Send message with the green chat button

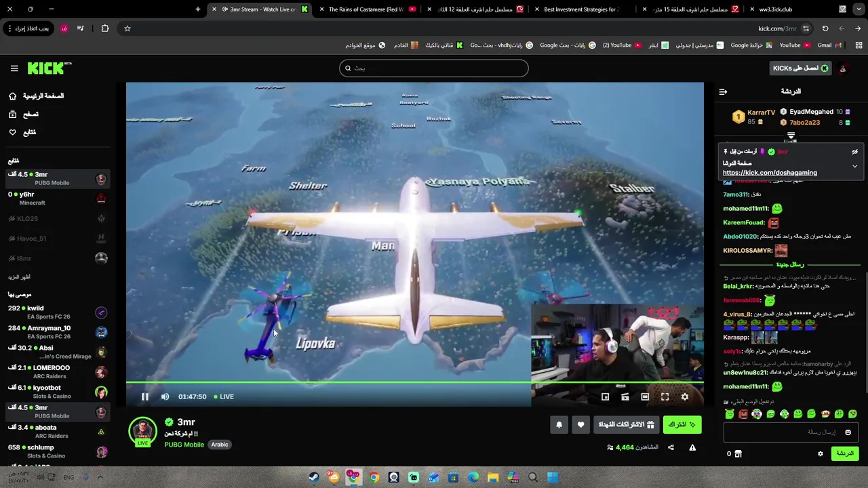click(x=845, y=453)
